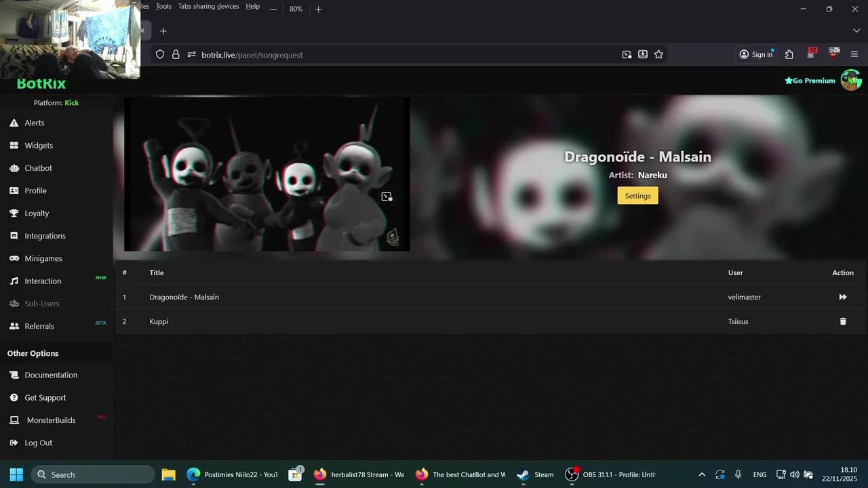Zoom in with plus button next to 80%
The width and height of the screenshot is (868, 488).
tap(319, 9)
